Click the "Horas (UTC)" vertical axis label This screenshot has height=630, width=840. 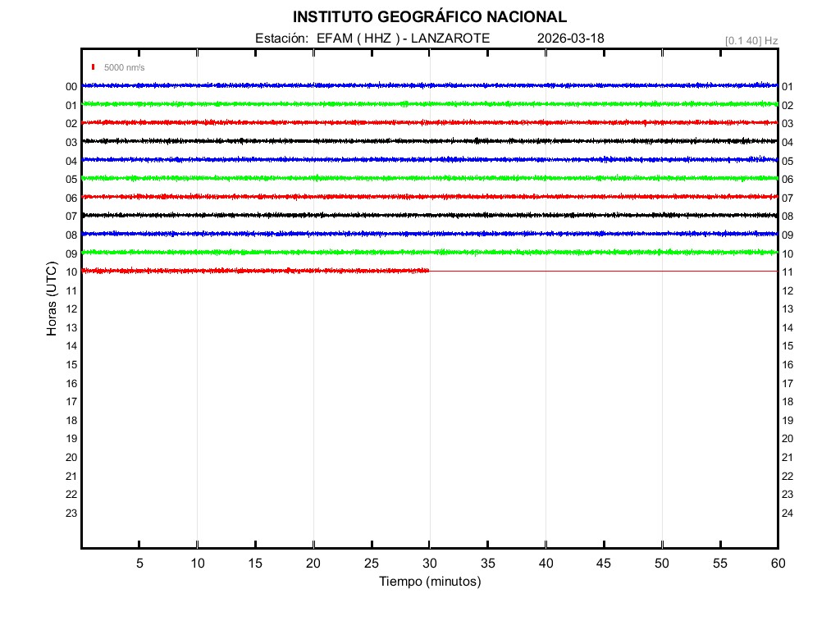(52, 299)
